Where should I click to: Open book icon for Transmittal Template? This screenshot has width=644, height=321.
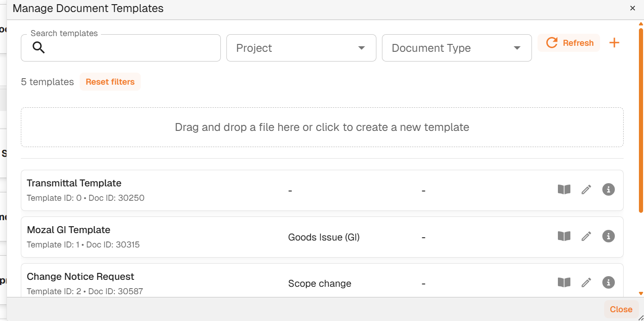(564, 190)
